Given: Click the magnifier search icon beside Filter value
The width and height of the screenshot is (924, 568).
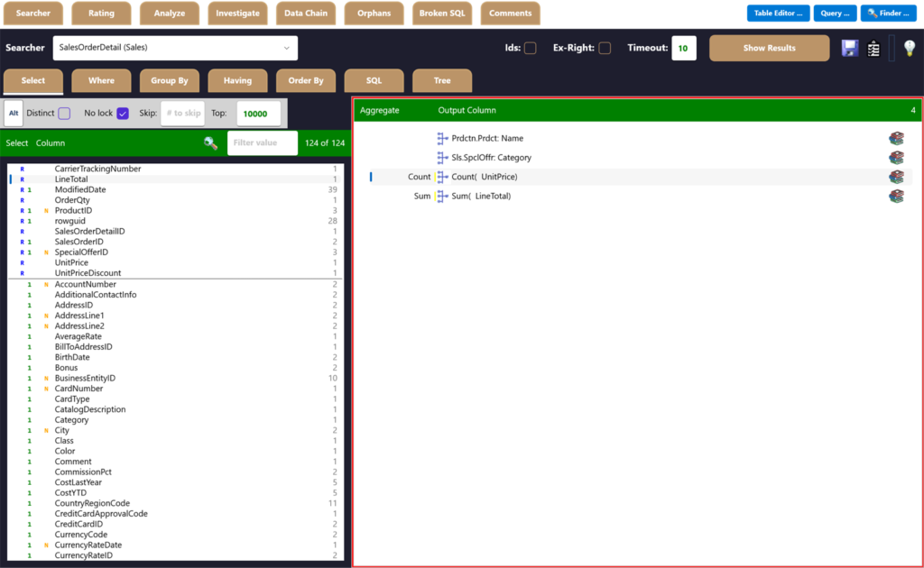Looking at the screenshot, I should pos(211,143).
